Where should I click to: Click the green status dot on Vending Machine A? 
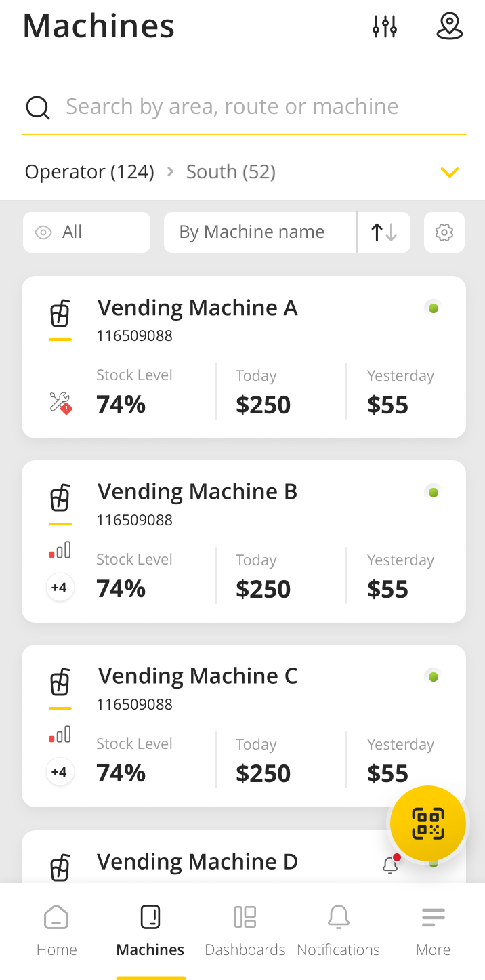point(433,307)
